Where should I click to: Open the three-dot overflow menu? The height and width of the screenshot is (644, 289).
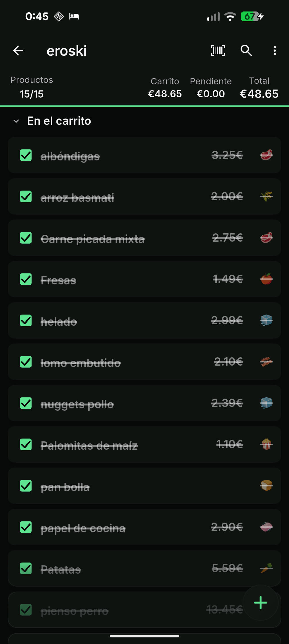click(x=275, y=51)
